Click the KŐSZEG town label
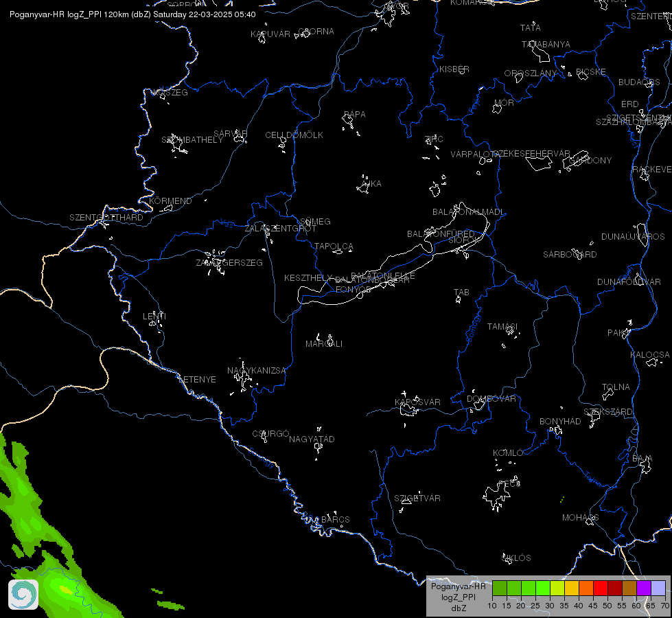The height and width of the screenshot is (618, 672). pos(171,93)
